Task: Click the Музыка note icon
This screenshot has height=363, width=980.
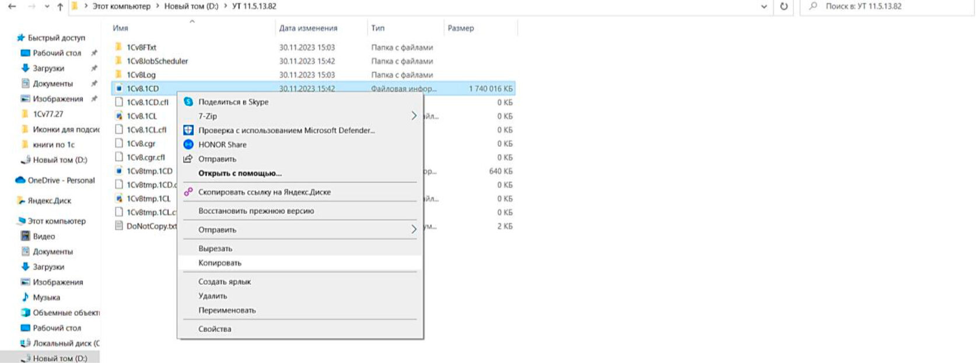Action: tap(25, 297)
